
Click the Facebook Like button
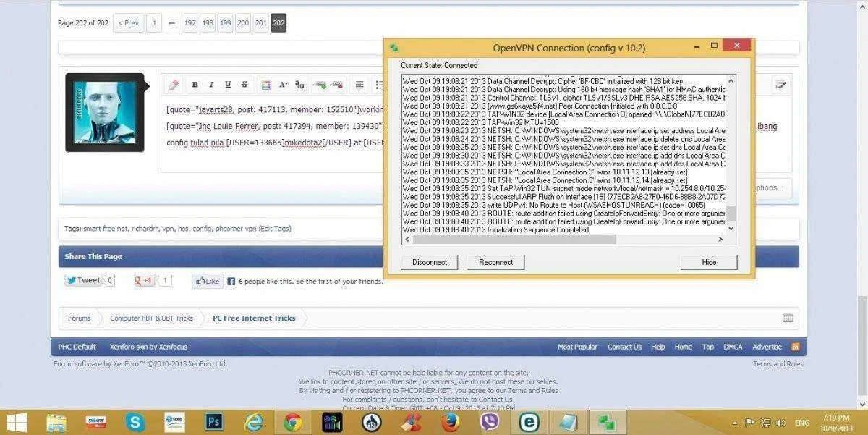207,281
